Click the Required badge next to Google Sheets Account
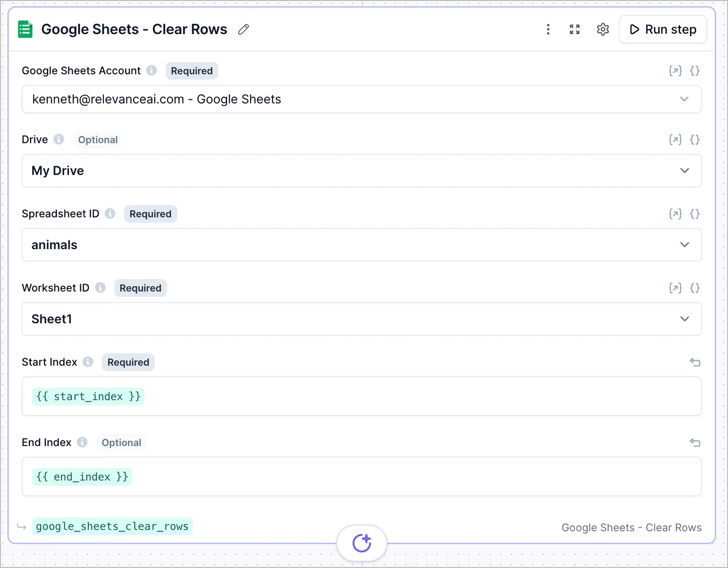This screenshot has width=728, height=568. coord(192,71)
